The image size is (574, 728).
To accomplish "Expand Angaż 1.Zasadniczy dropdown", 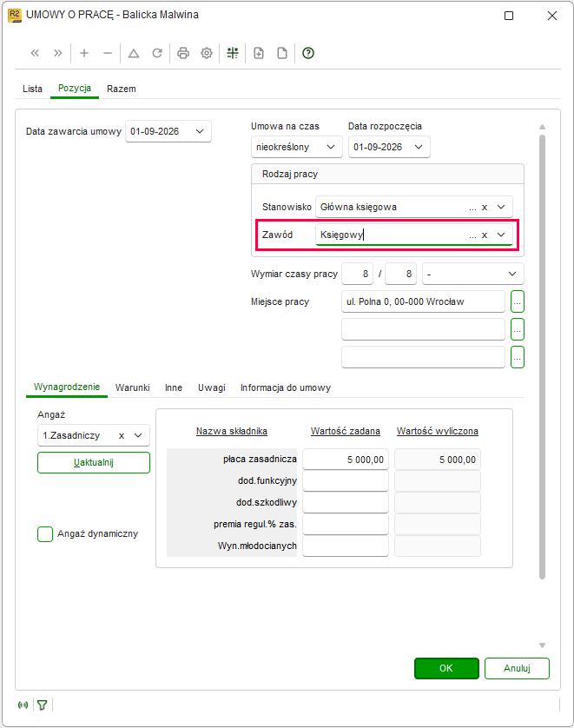I will 138,435.
